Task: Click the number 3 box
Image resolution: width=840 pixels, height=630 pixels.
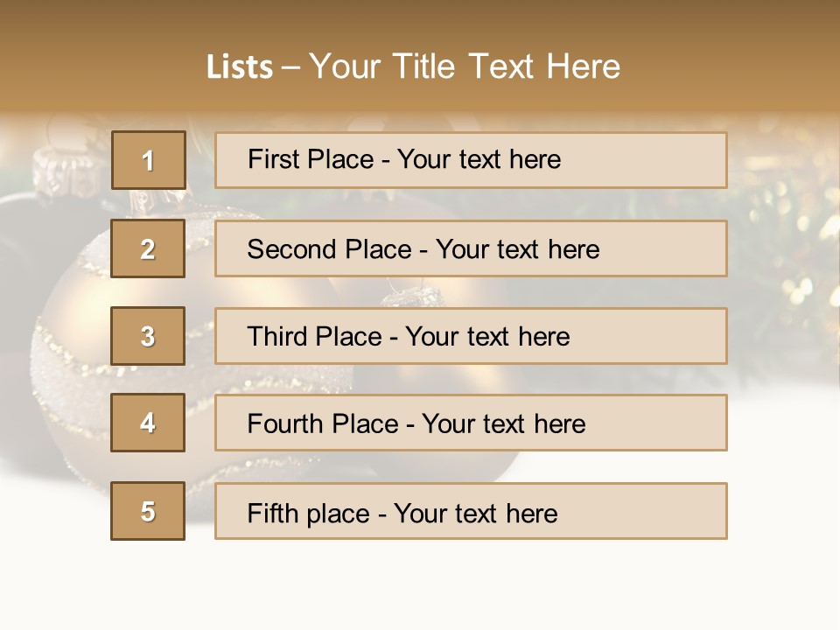Action: pos(148,336)
